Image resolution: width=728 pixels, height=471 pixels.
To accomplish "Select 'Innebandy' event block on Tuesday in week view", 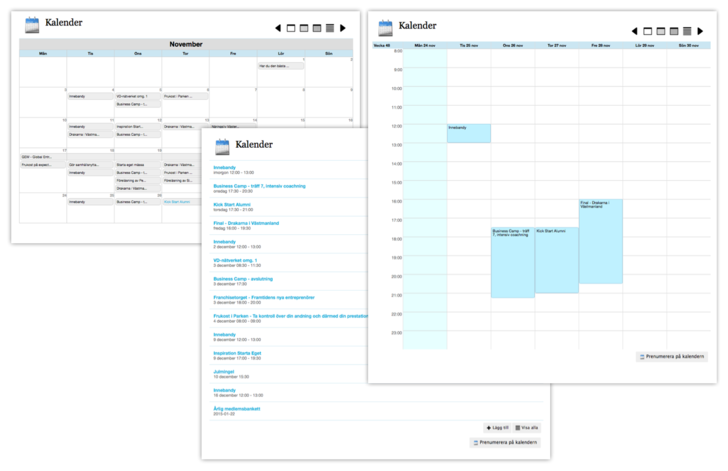I will 468,133.
